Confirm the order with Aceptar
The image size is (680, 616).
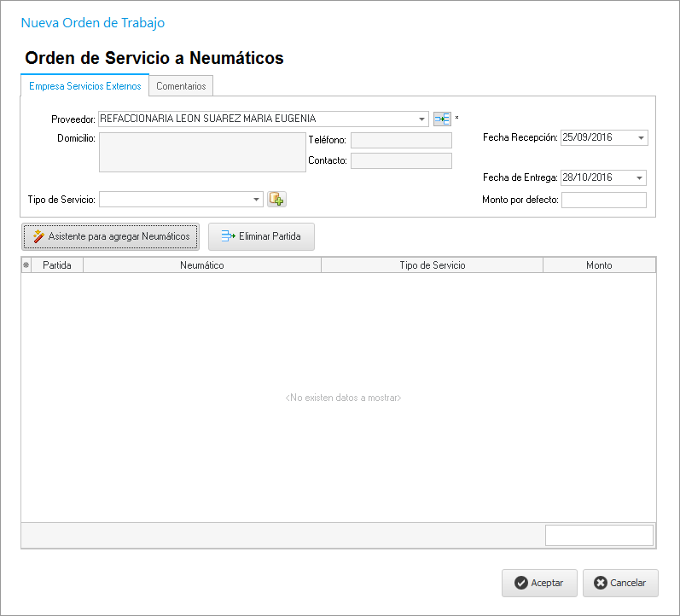(539, 583)
